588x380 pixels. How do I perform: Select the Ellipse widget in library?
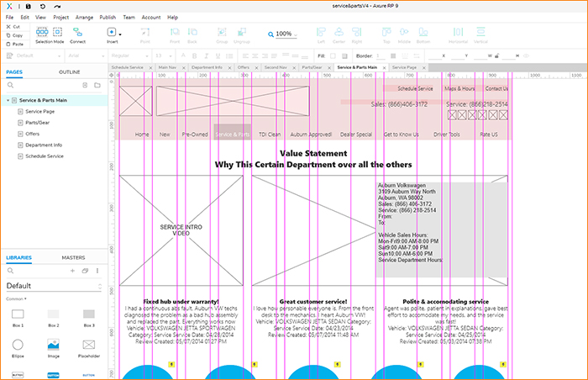coord(18,344)
